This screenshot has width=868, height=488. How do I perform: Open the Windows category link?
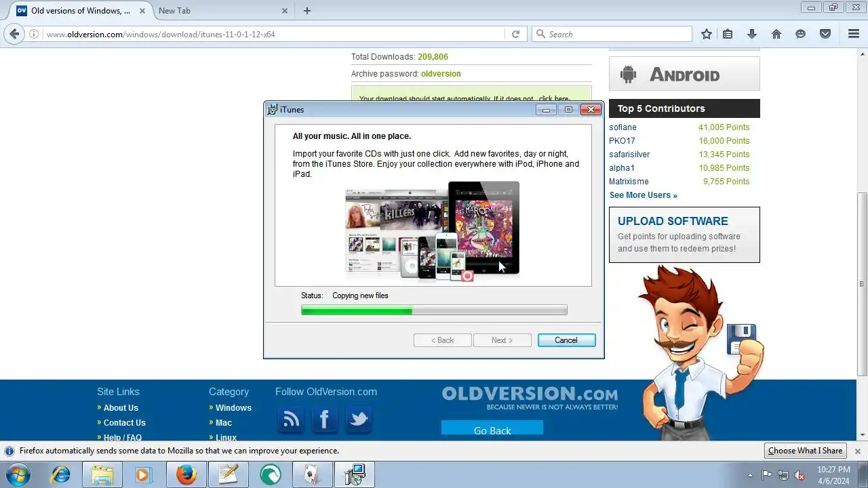pos(233,408)
